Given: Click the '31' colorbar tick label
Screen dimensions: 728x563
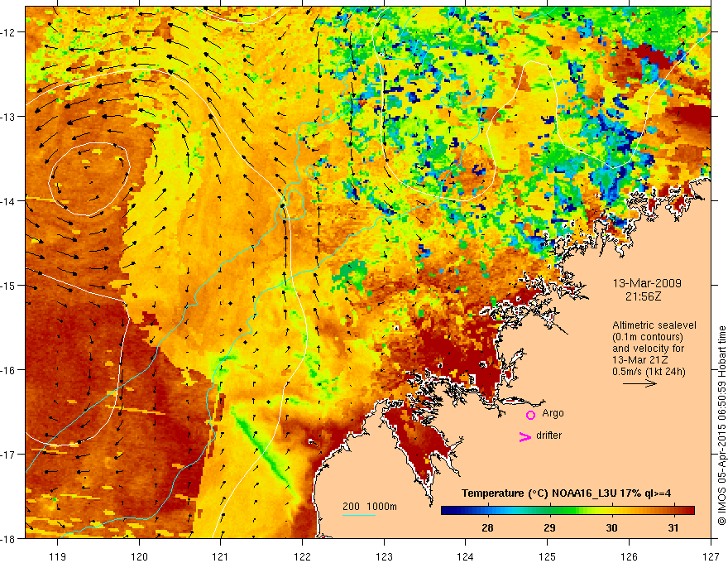Looking at the screenshot, I should click(x=673, y=527).
